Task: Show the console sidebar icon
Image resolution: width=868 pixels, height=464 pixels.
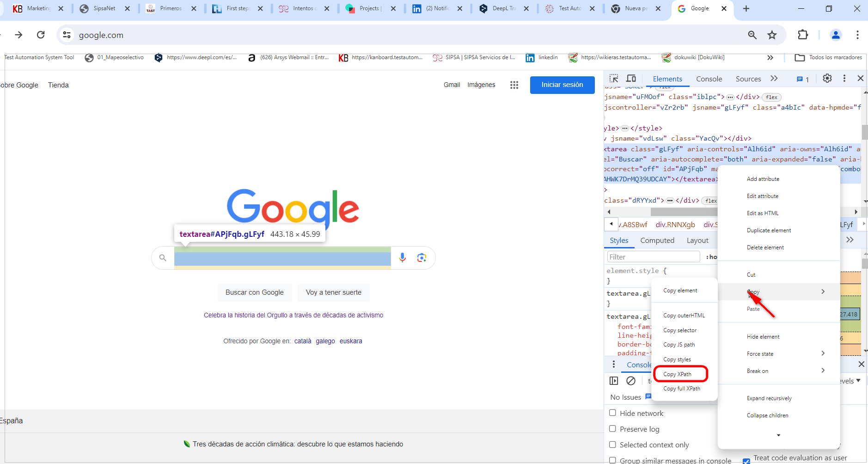Action: (614, 381)
